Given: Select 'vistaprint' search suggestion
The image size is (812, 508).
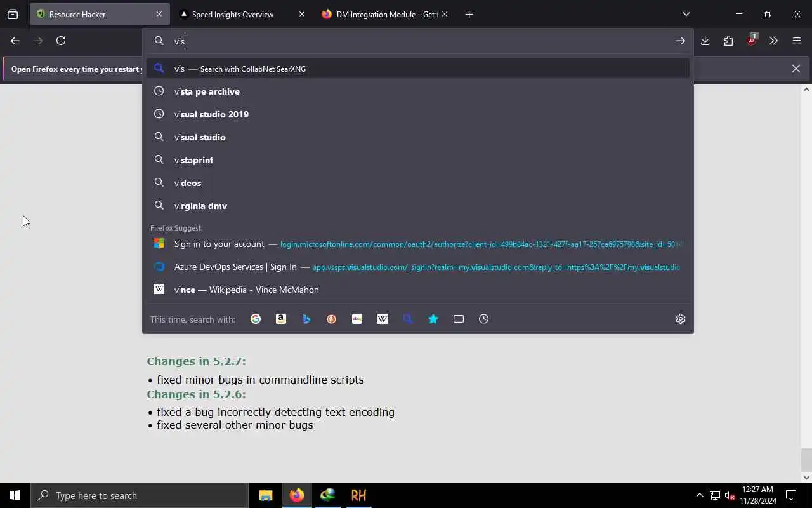Looking at the screenshot, I should pos(418,160).
